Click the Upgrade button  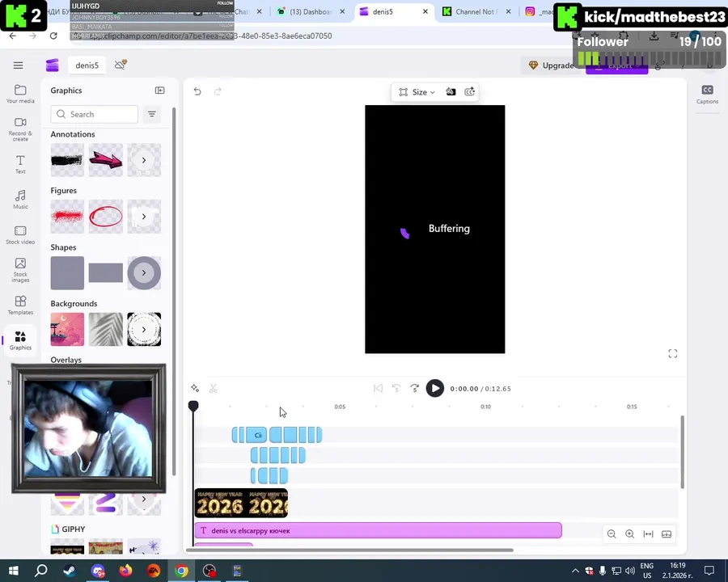(x=552, y=65)
